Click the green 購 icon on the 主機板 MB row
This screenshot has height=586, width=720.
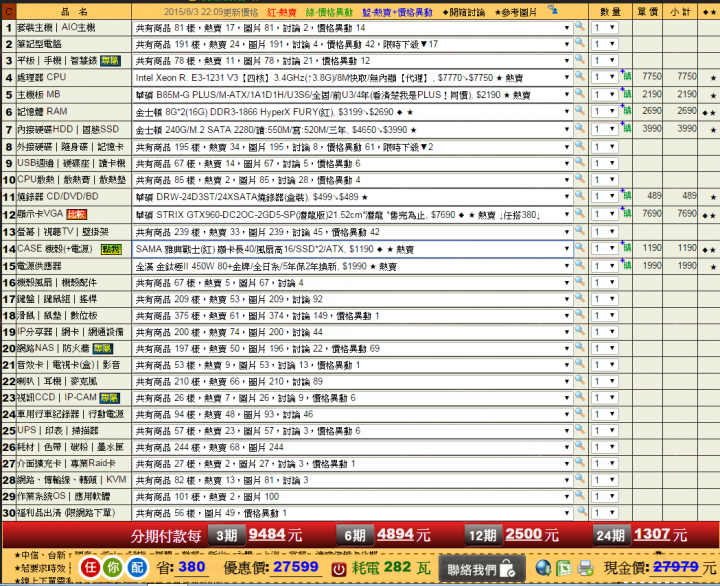[x=626, y=93]
